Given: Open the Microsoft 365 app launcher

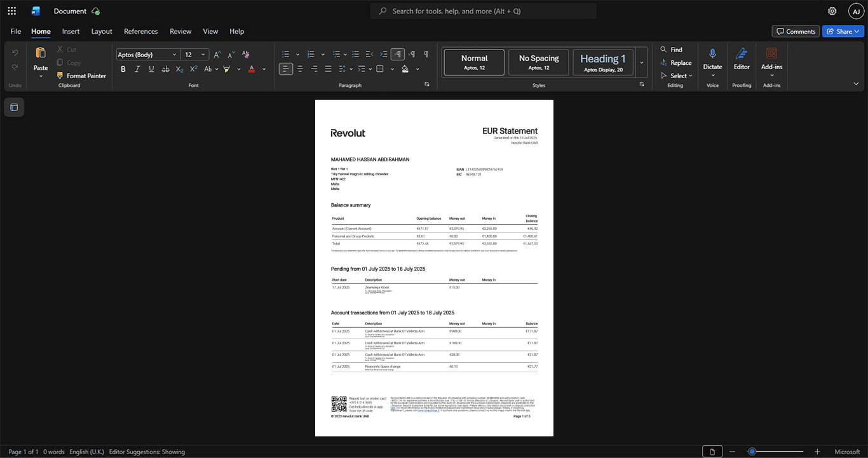Looking at the screenshot, I should coord(11,11).
